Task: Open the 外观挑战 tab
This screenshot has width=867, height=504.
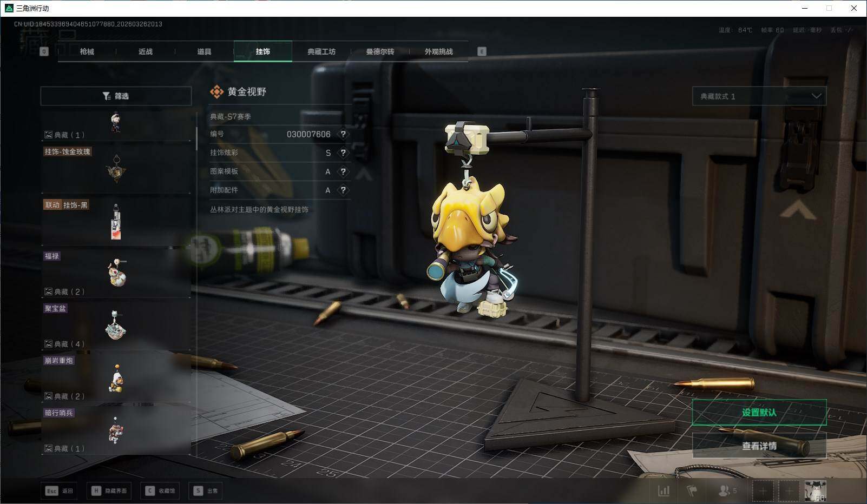Action: pyautogui.click(x=438, y=51)
